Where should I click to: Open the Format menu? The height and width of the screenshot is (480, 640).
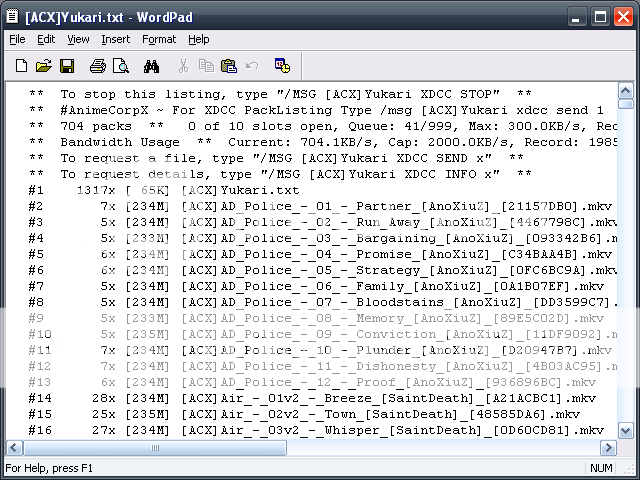[159, 40]
